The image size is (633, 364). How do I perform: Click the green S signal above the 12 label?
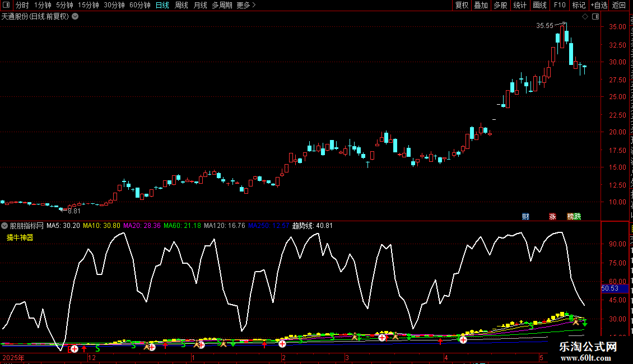97,348
